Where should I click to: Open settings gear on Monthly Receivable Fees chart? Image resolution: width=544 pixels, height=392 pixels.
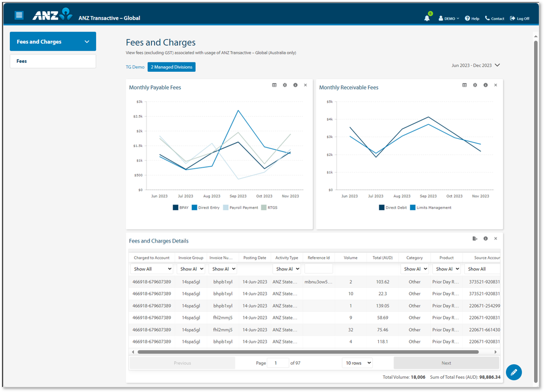click(x=475, y=85)
